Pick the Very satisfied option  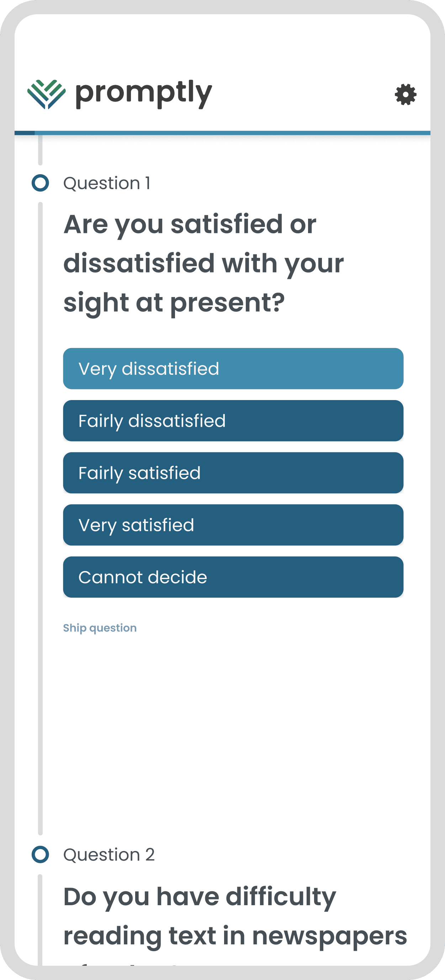(233, 525)
